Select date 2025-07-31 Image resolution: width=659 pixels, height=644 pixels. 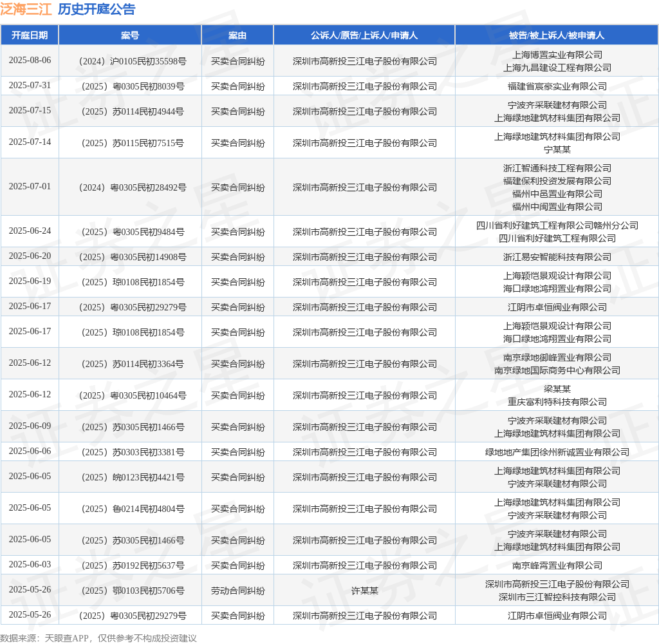coord(30,86)
